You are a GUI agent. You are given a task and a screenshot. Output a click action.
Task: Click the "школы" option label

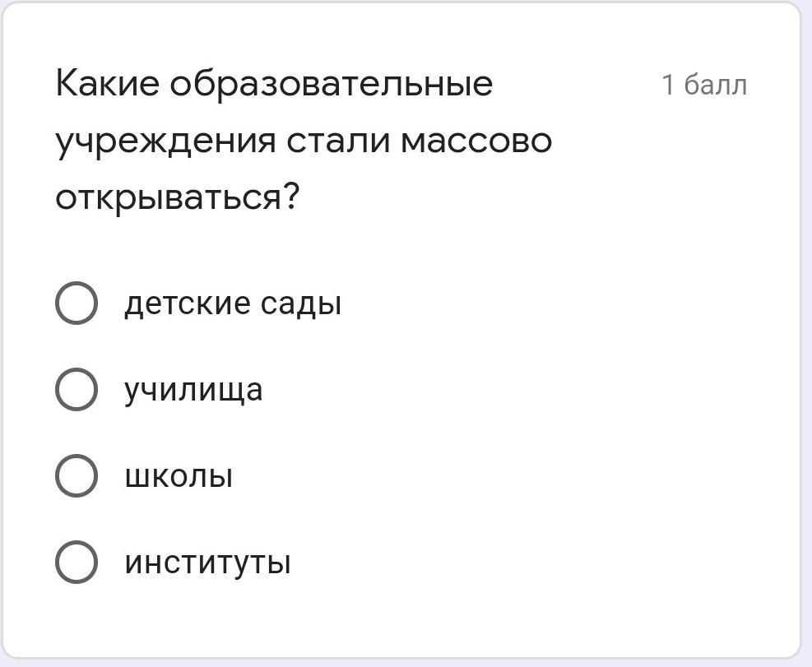[179, 477]
